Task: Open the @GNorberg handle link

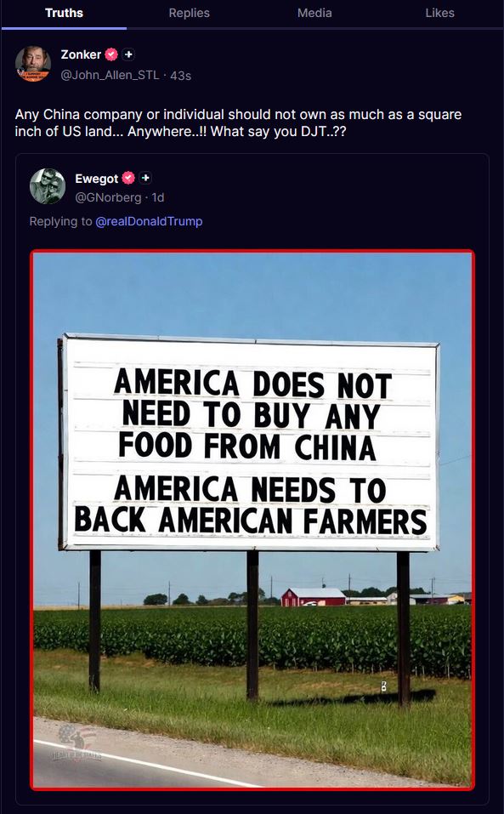Action: coord(108,197)
